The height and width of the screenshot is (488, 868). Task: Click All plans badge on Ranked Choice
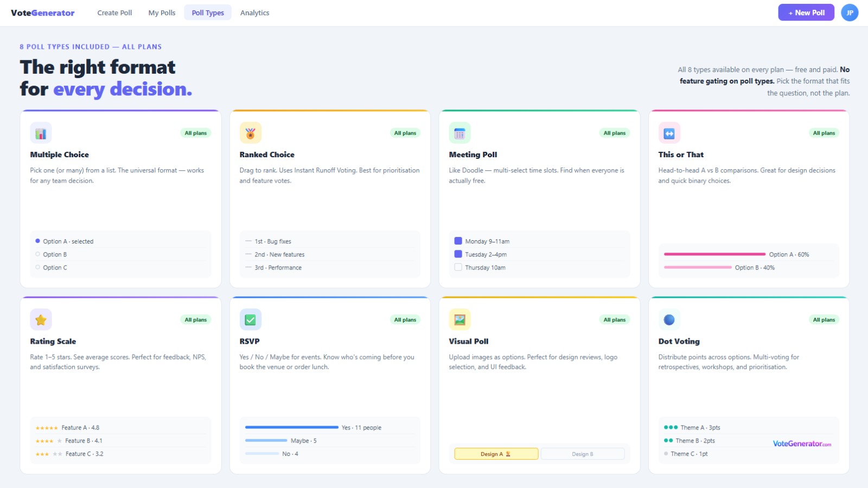tap(405, 133)
